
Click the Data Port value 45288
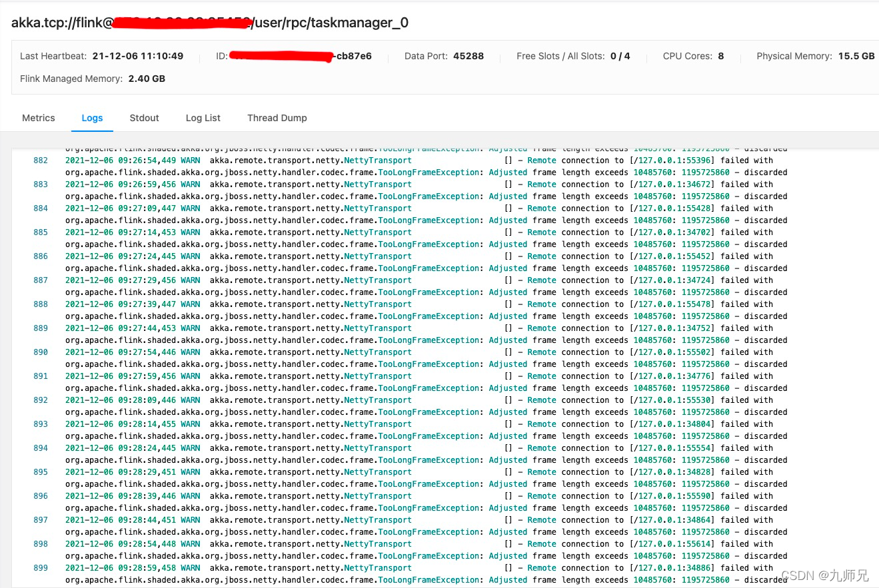[x=468, y=56]
